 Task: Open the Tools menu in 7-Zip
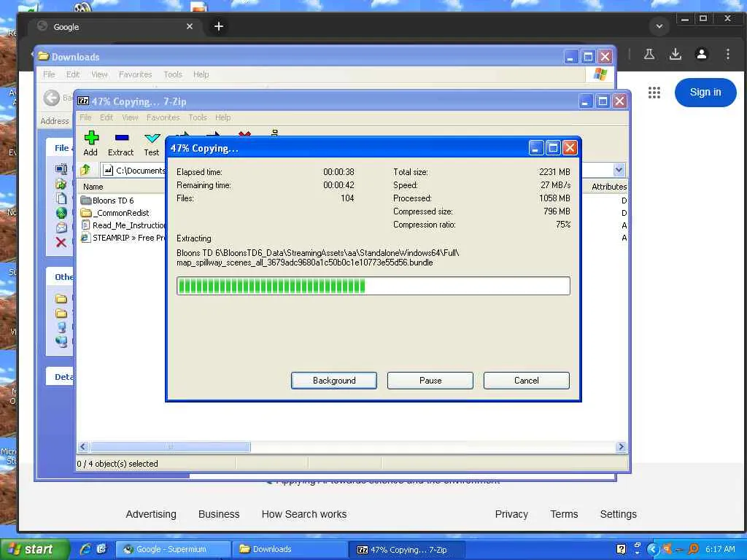click(197, 117)
